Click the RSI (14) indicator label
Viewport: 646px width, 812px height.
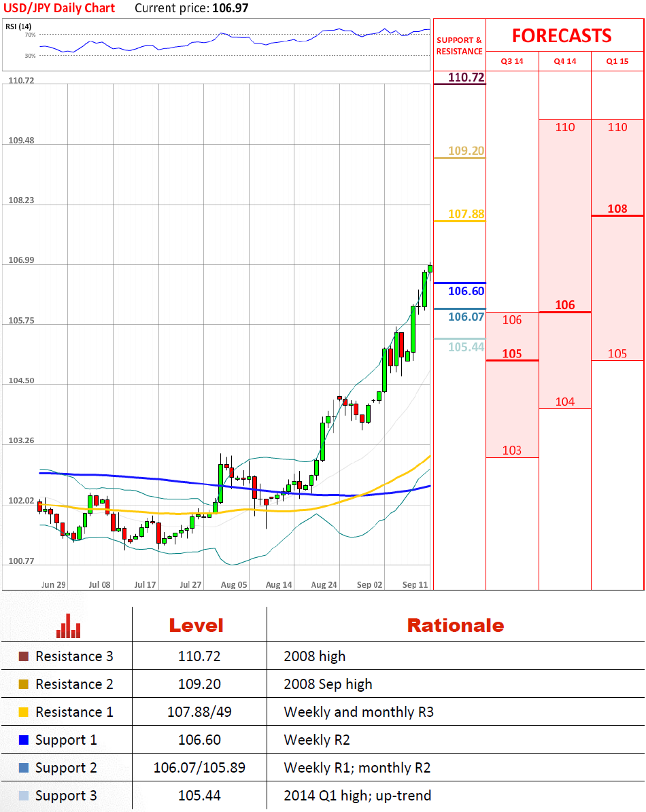click(x=18, y=27)
